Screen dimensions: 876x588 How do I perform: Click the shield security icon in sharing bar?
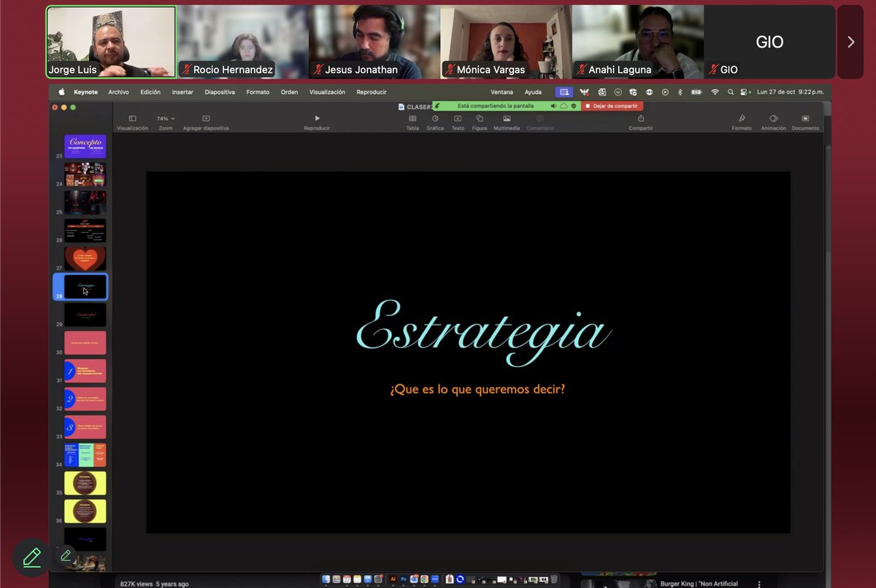(574, 106)
